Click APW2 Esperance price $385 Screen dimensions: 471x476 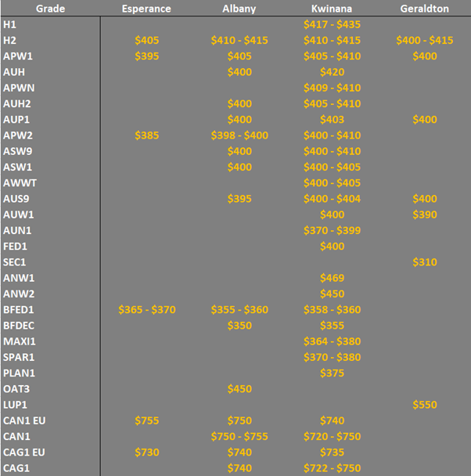(x=147, y=135)
